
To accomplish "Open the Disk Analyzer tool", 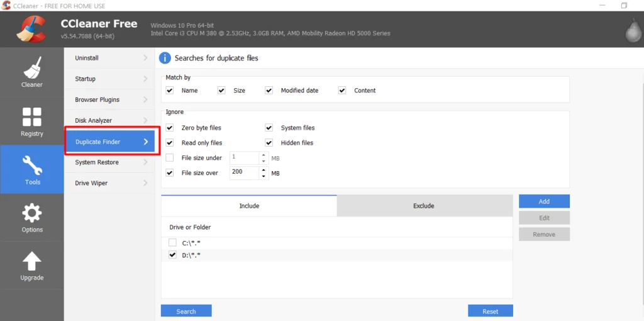I will (x=109, y=120).
